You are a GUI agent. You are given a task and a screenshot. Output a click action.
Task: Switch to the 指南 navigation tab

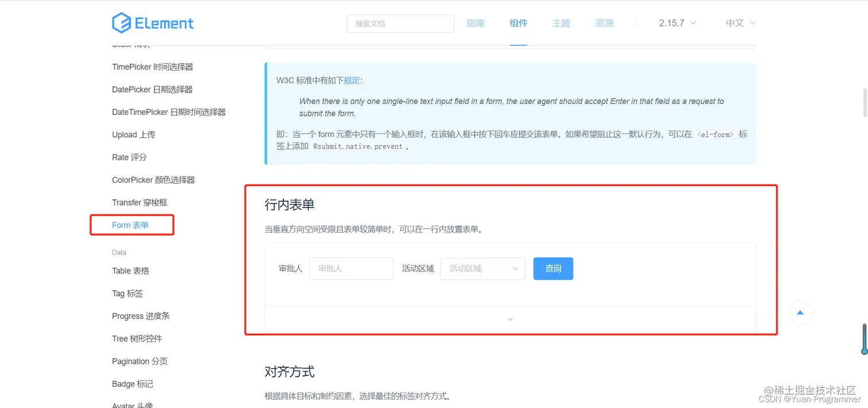[475, 23]
